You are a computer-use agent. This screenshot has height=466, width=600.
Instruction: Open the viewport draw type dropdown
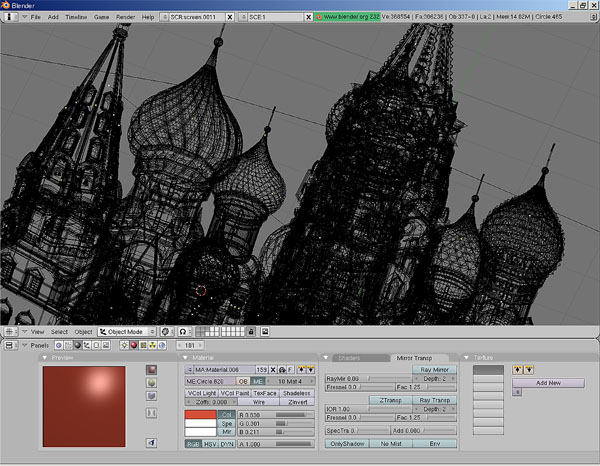(167, 332)
